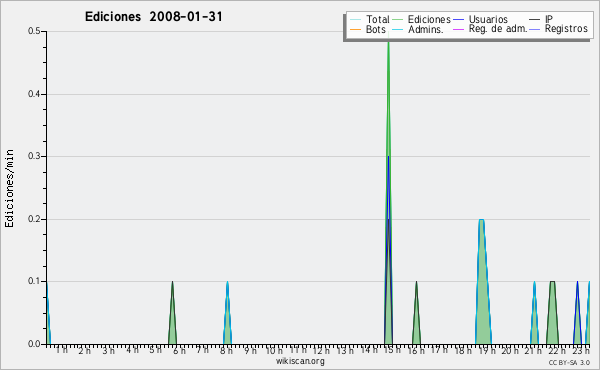Click the '23 h' x-axis label

pos(580,350)
